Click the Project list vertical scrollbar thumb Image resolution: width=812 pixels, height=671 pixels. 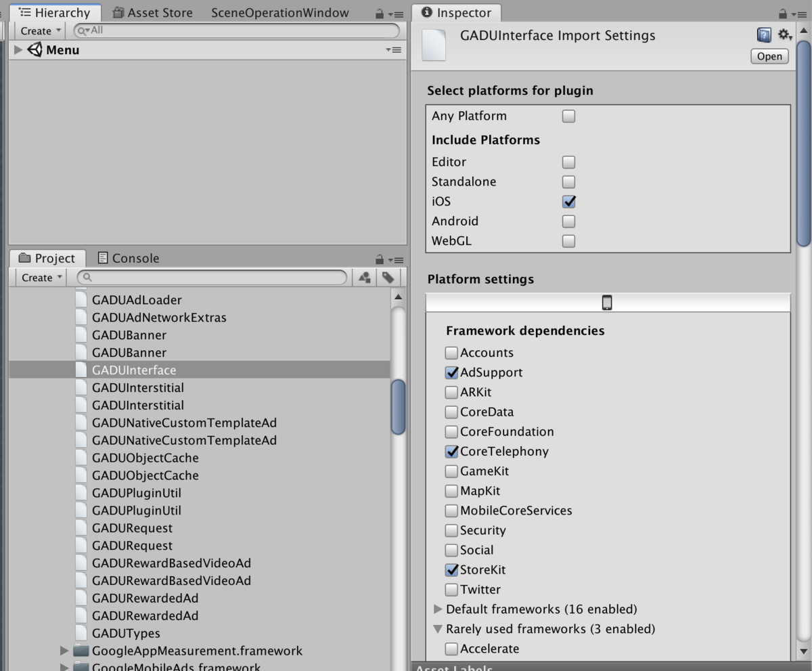tap(398, 406)
